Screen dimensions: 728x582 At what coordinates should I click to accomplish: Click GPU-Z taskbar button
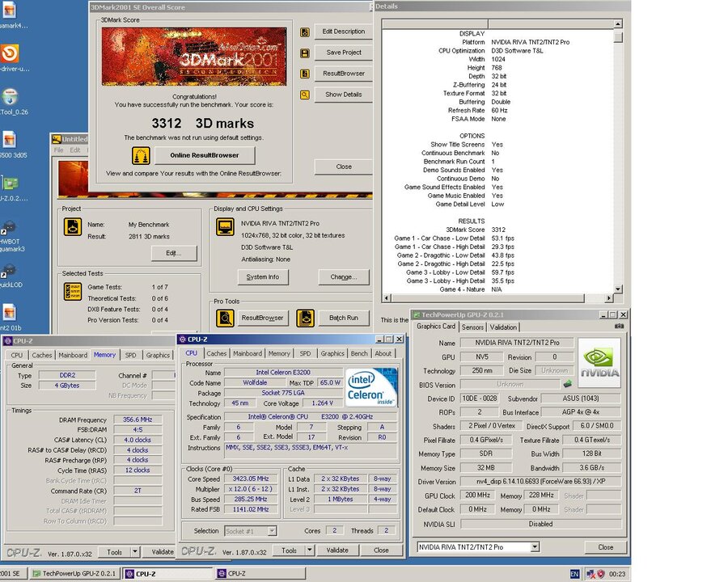(x=75, y=574)
